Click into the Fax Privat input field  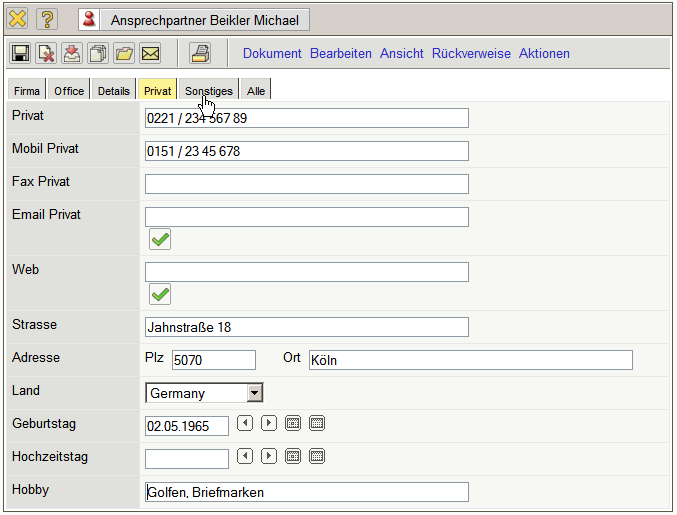pos(306,184)
